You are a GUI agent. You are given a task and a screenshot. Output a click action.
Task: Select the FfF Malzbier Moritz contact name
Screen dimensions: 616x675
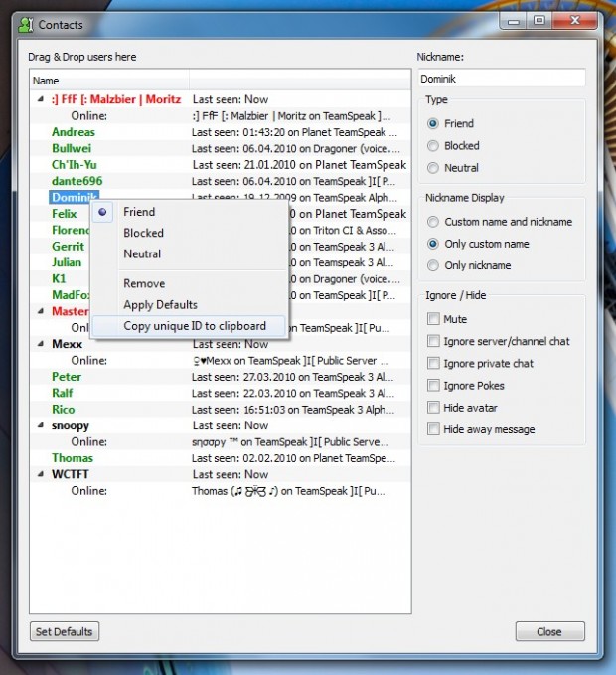point(115,99)
